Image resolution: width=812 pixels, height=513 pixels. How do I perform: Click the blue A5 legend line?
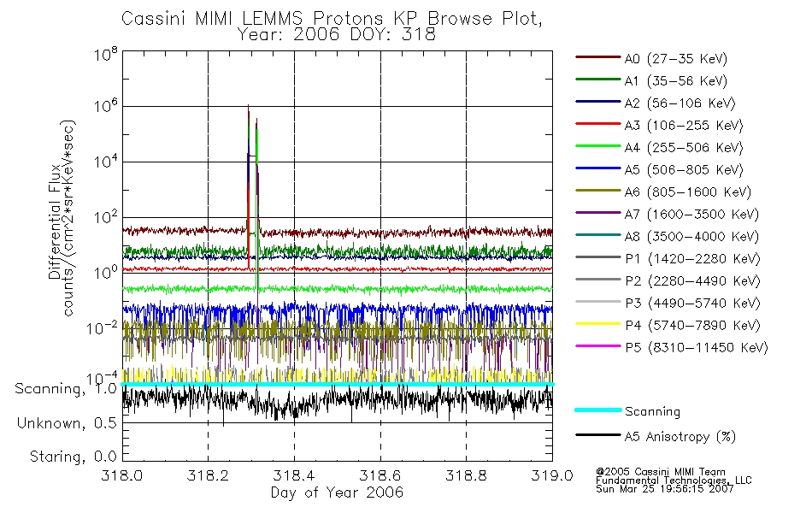click(x=598, y=168)
